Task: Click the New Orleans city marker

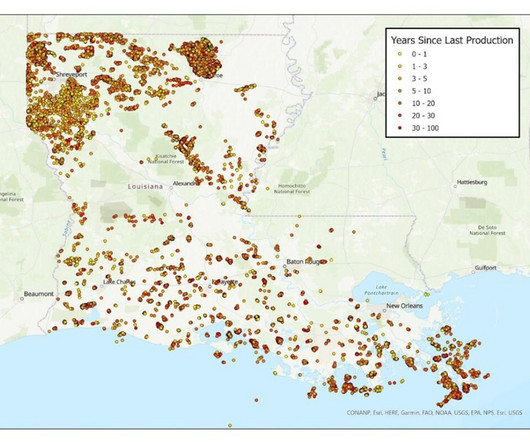Action: tap(384, 310)
